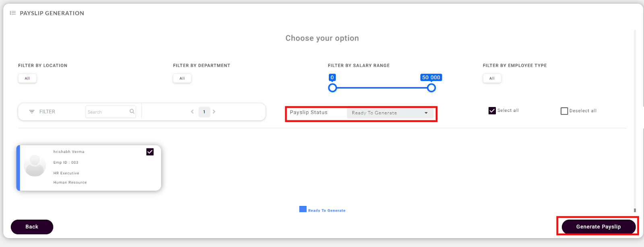The image size is (644, 247).
Task: Click the salary range minimum slider handle
Action: (332, 88)
